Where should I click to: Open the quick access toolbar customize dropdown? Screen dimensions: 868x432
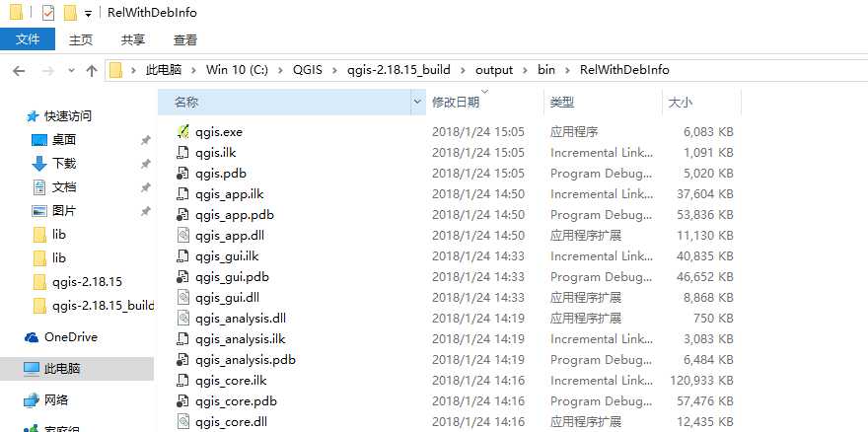88,13
